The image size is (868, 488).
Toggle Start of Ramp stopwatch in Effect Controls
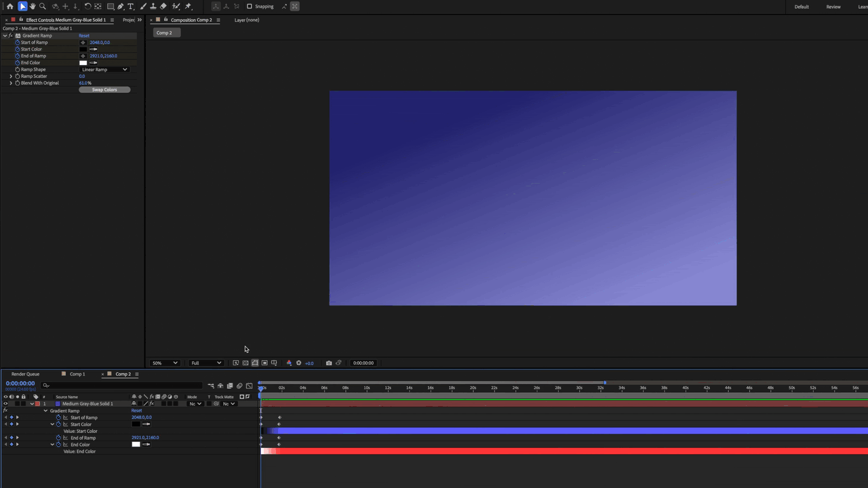tap(18, 42)
